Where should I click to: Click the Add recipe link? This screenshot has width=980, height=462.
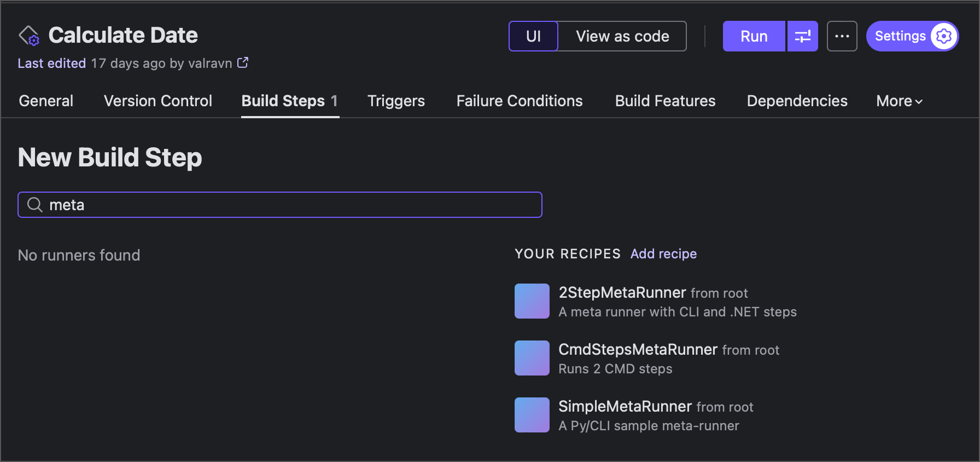pos(663,254)
